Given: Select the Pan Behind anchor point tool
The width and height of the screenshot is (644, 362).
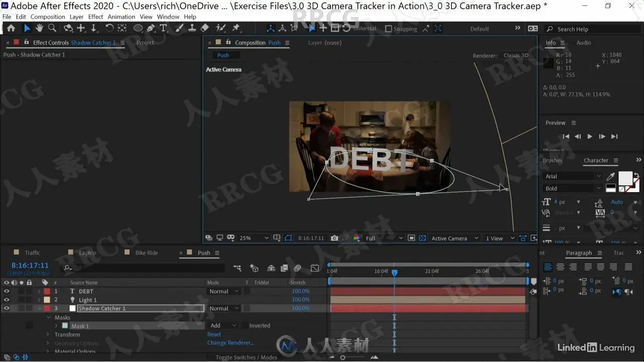Looking at the screenshot, I should click(122, 29).
